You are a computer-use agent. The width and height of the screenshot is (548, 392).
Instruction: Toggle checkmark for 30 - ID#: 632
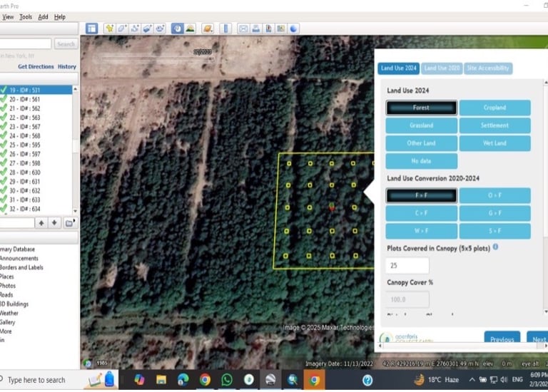tap(4, 190)
